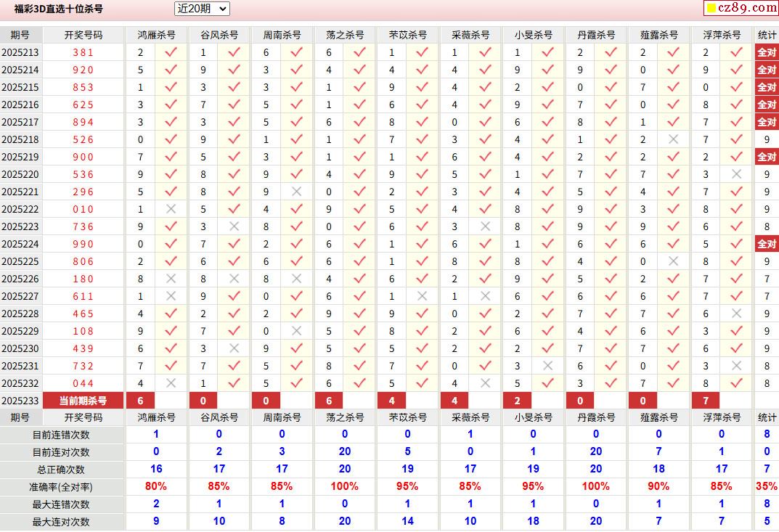Click the 准确率(全对率) row label
This screenshot has height=532, width=779.
61,487
